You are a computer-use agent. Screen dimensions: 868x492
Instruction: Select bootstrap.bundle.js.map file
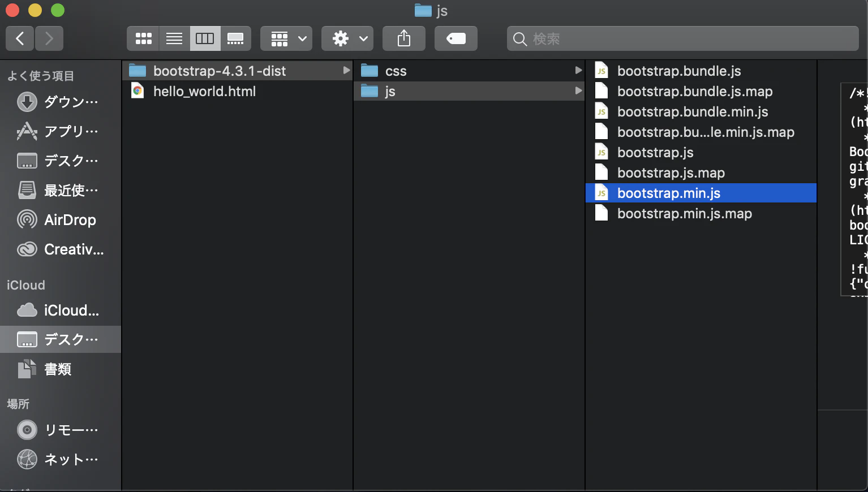pyautogui.click(x=701, y=91)
